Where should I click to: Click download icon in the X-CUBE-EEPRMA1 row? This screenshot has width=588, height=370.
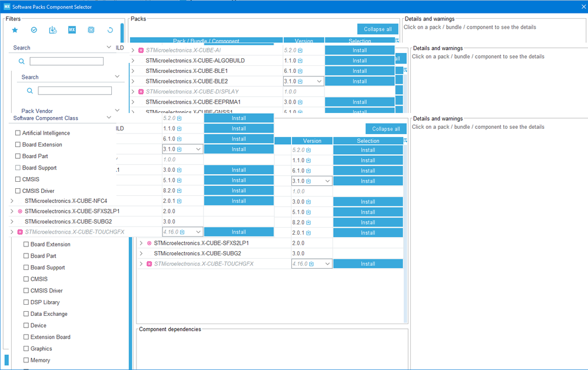[x=300, y=102]
